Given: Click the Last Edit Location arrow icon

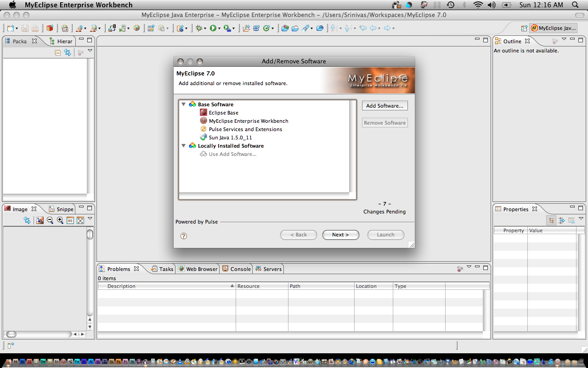Looking at the screenshot, I should 363,28.
